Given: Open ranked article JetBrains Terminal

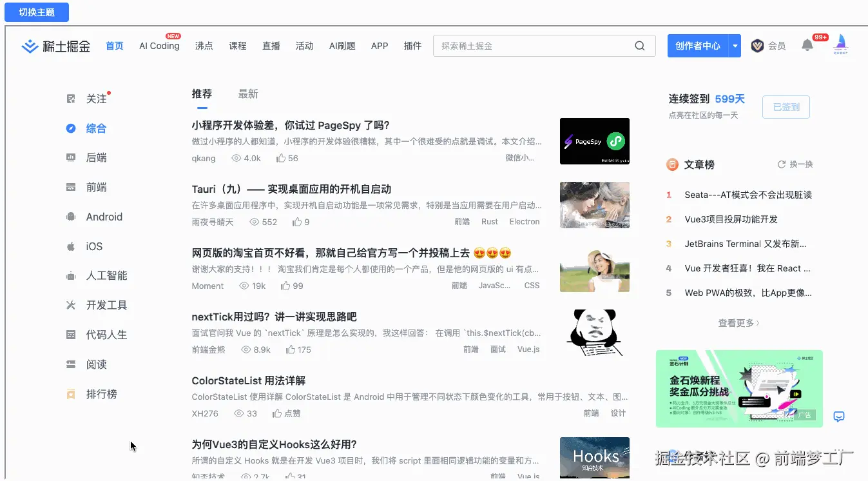Looking at the screenshot, I should [746, 244].
